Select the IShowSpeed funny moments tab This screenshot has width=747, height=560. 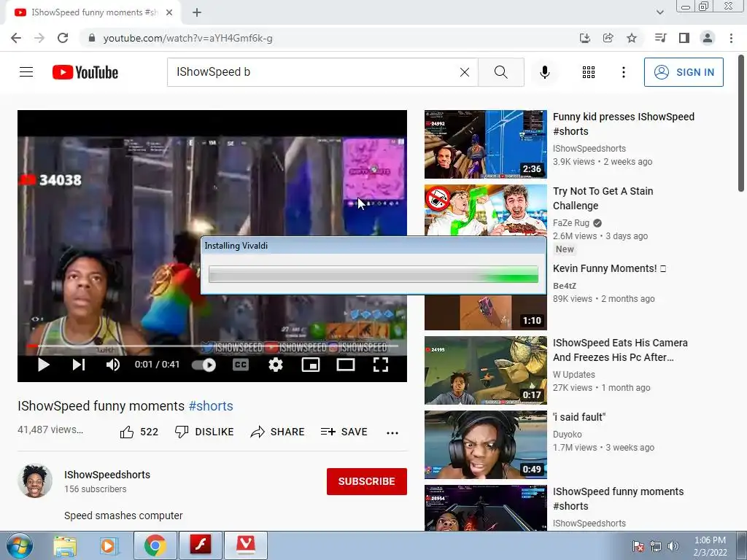tap(93, 12)
